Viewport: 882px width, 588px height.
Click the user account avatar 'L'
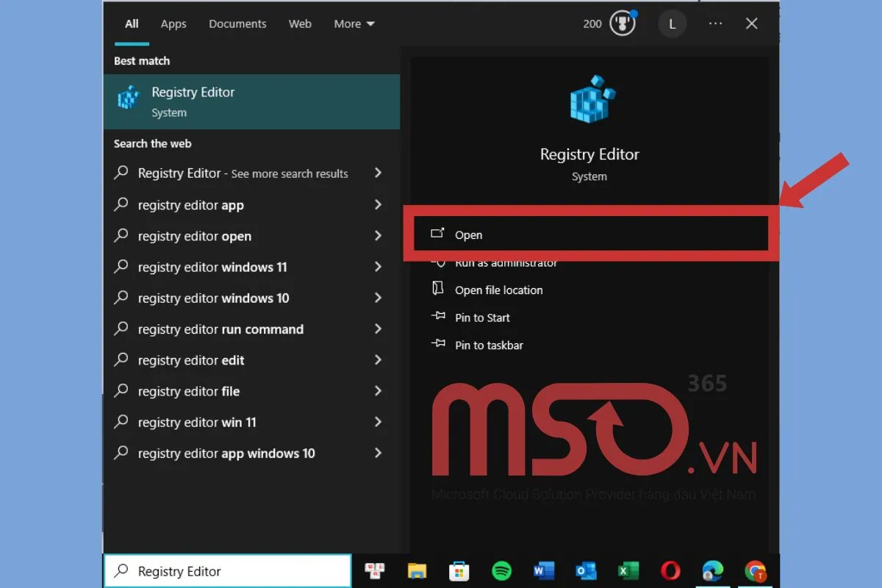[x=672, y=24]
